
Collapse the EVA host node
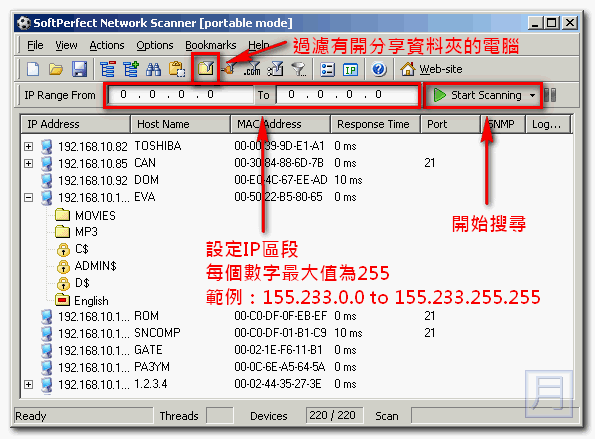(28, 198)
